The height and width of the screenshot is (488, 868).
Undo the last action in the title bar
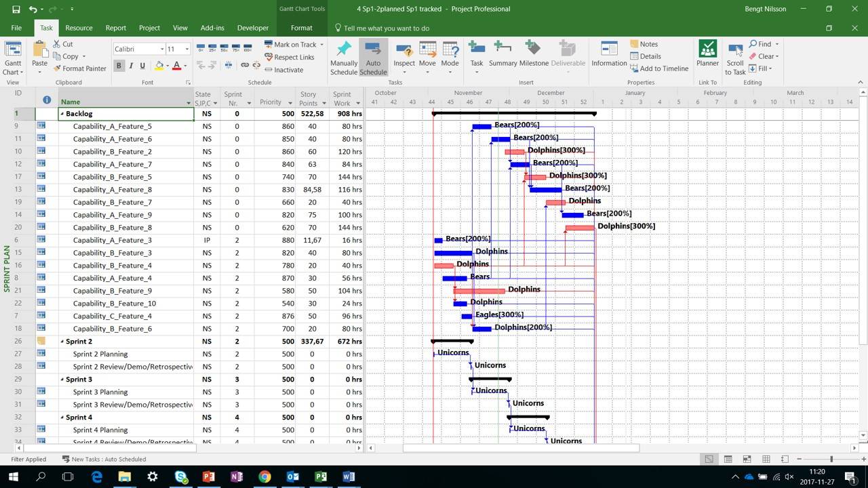[33, 9]
